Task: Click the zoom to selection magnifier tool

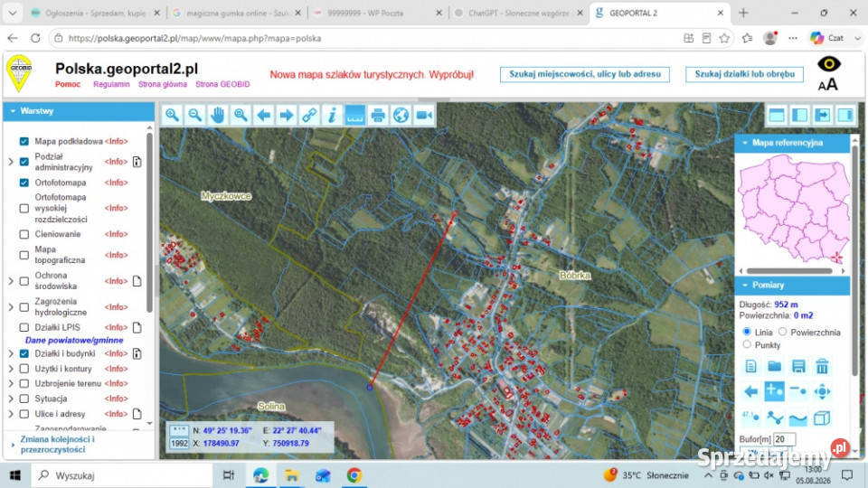Action: [241, 115]
